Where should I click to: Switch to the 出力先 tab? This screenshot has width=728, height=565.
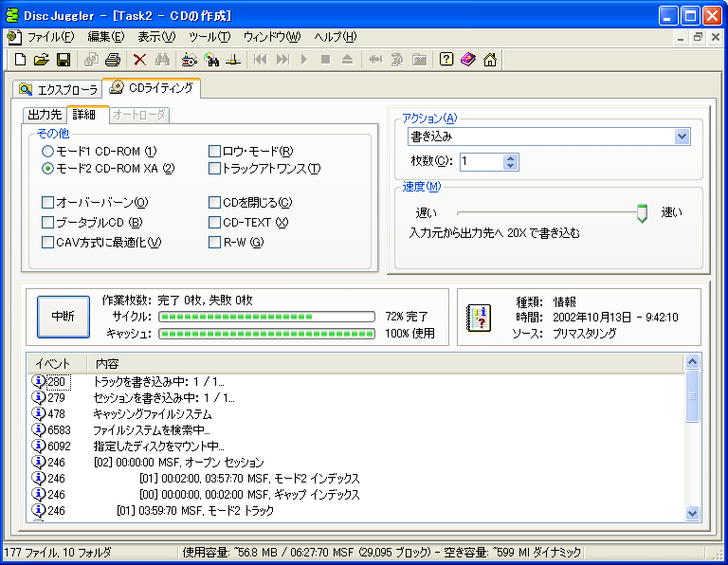coord(45,115)
